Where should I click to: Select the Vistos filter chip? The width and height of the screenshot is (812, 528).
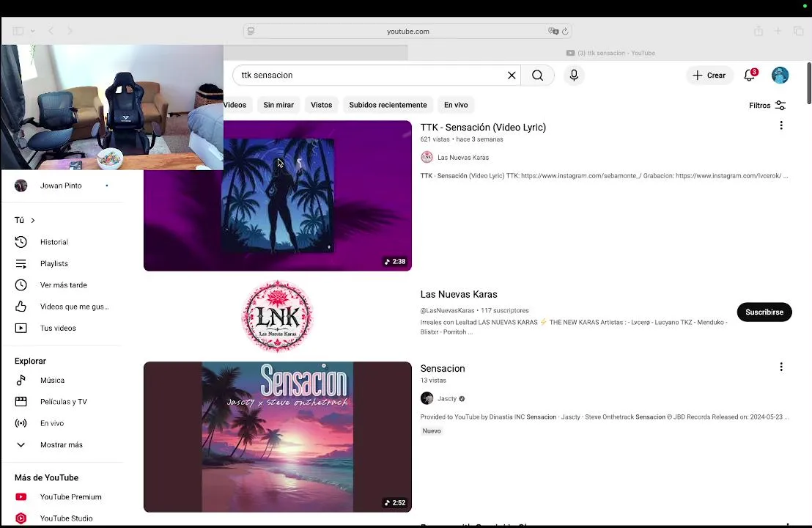click(x=321, y=105)
